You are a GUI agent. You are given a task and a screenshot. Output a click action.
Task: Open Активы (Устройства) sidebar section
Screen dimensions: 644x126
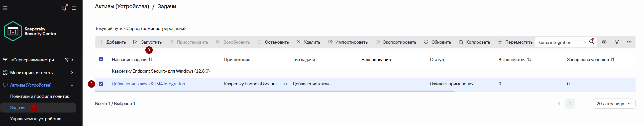(31, 85)
